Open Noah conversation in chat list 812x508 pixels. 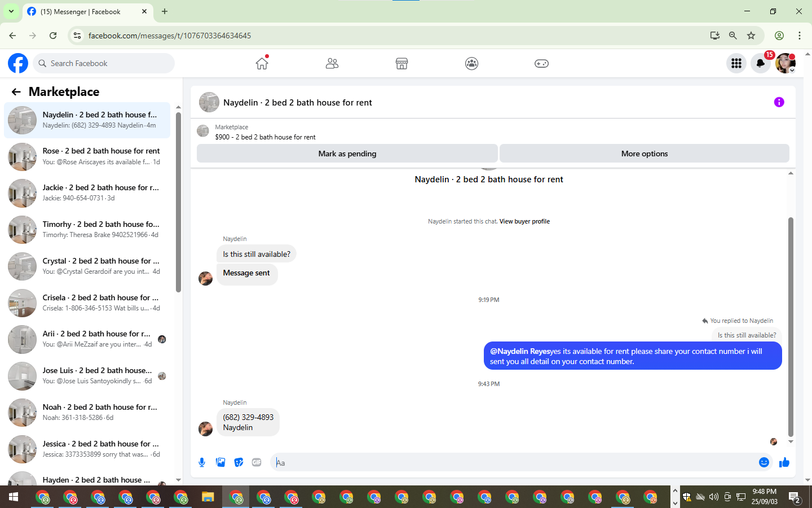[87, 413]
